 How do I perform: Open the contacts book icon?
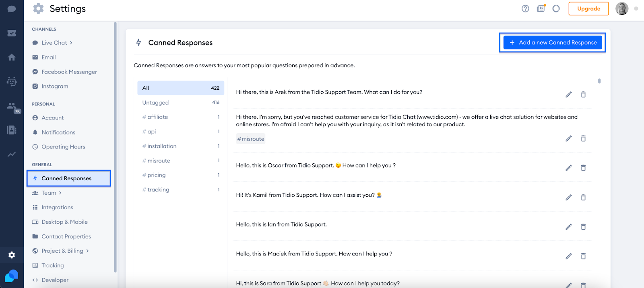(12, 130)
